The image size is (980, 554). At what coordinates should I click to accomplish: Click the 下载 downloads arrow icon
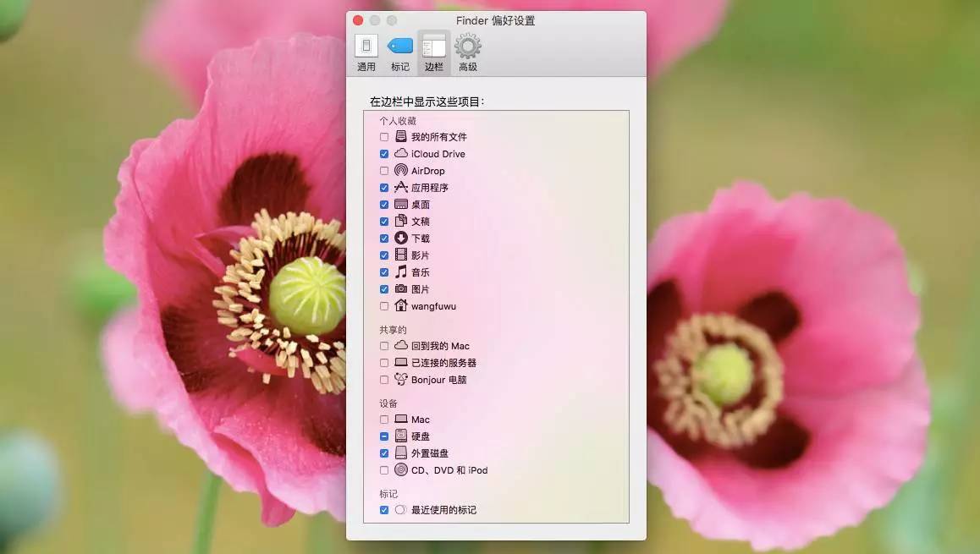tap(401, 238)
